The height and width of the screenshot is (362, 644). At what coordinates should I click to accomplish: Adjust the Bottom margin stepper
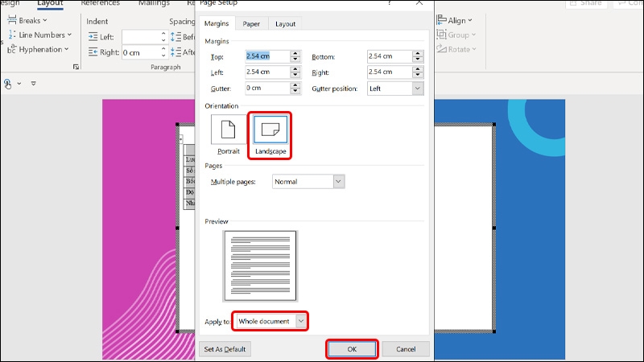coord(418,56)
